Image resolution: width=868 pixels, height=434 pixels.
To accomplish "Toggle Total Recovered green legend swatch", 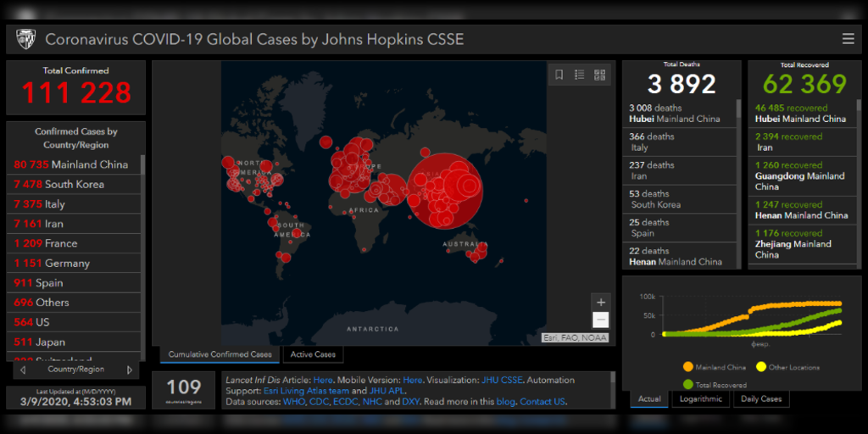I will (688, 384).
